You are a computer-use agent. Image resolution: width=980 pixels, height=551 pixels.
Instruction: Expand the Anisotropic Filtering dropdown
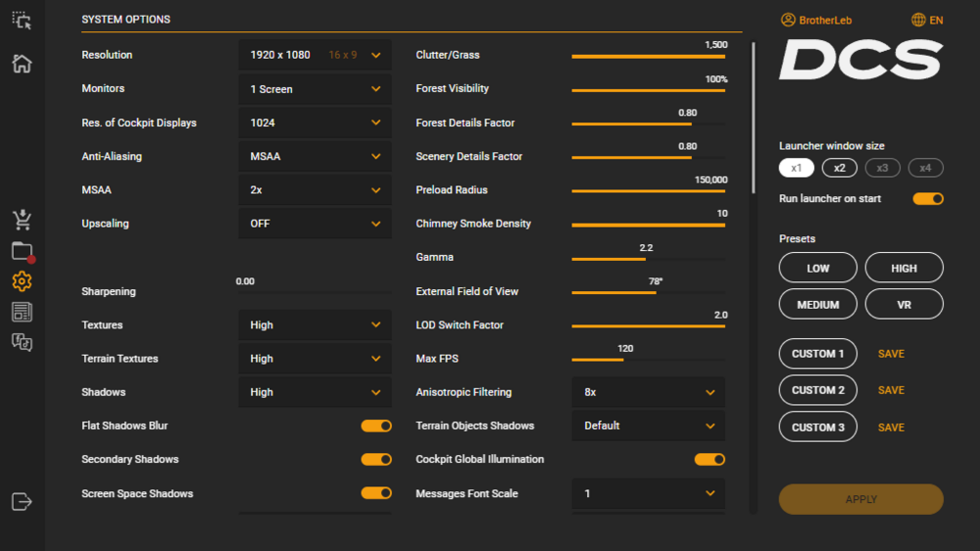pos(648,392)
